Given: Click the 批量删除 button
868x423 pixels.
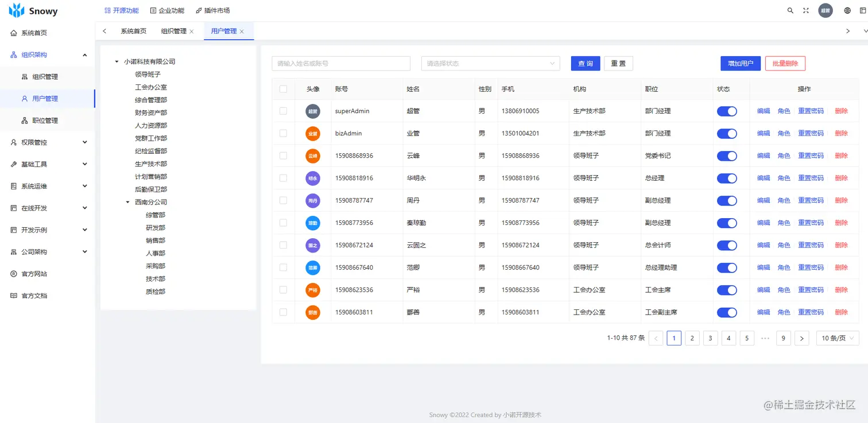Looking at the screenshot, I should tap(785, 63).
